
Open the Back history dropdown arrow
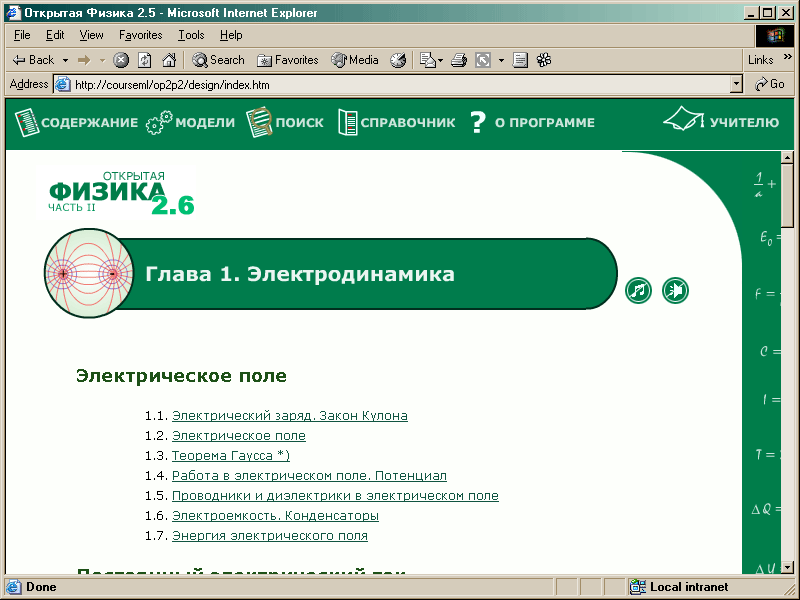coord(65,60)
